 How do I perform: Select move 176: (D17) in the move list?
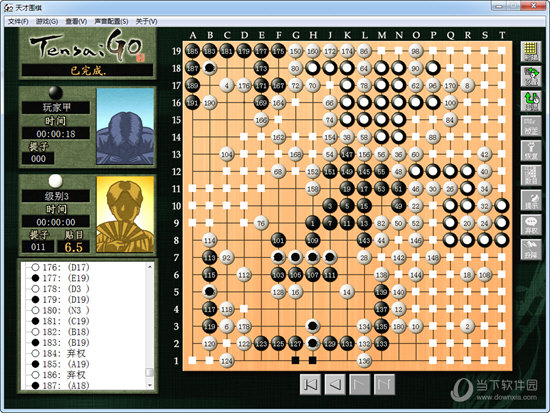point(60,267)
